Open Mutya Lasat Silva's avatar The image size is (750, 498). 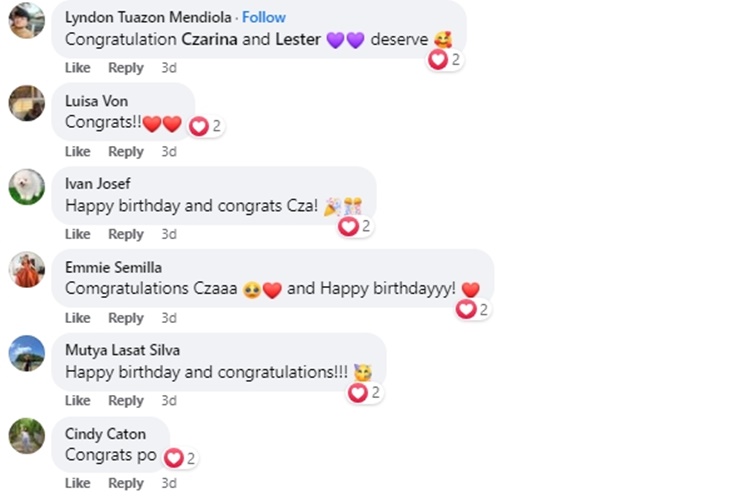[x=27, y=353]
